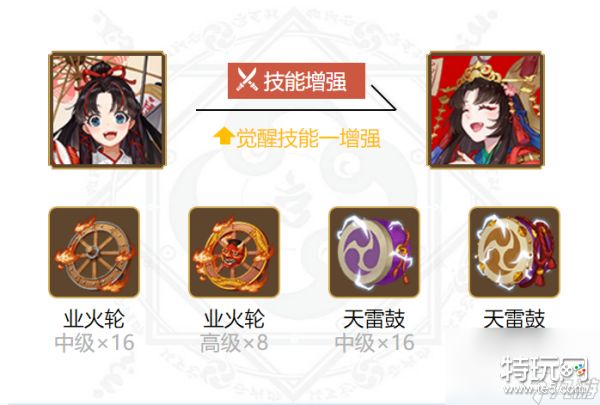Image resolution: width=600 pixels, height=405 pixels.
Task: Click the black line connecting the portraits
Action: click(x=296, y=109)
